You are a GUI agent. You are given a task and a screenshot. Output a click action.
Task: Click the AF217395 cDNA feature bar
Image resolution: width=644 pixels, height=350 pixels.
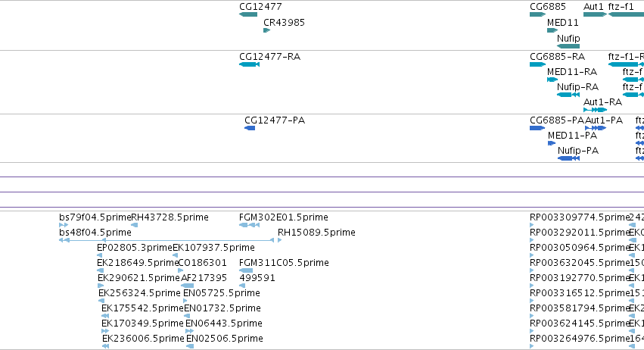pyautogui.click(x=187, y=286)
